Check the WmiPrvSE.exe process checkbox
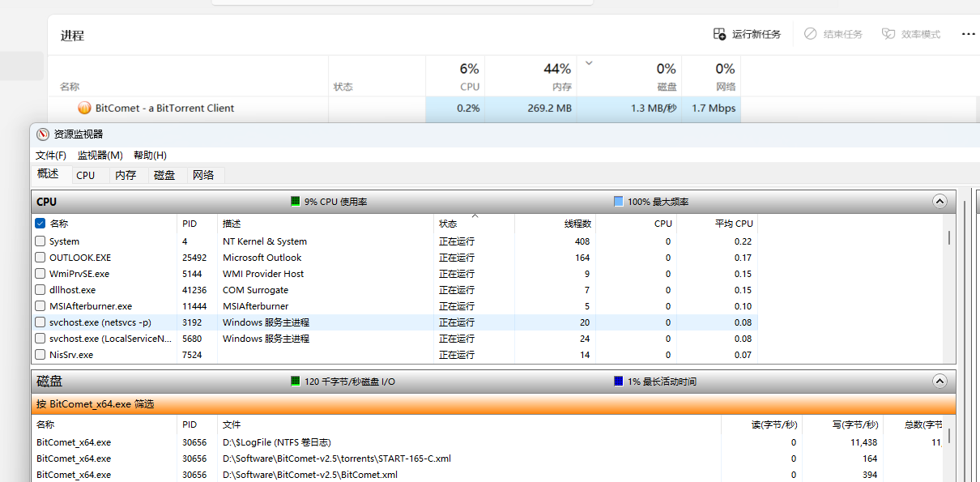 click(40, 273)
